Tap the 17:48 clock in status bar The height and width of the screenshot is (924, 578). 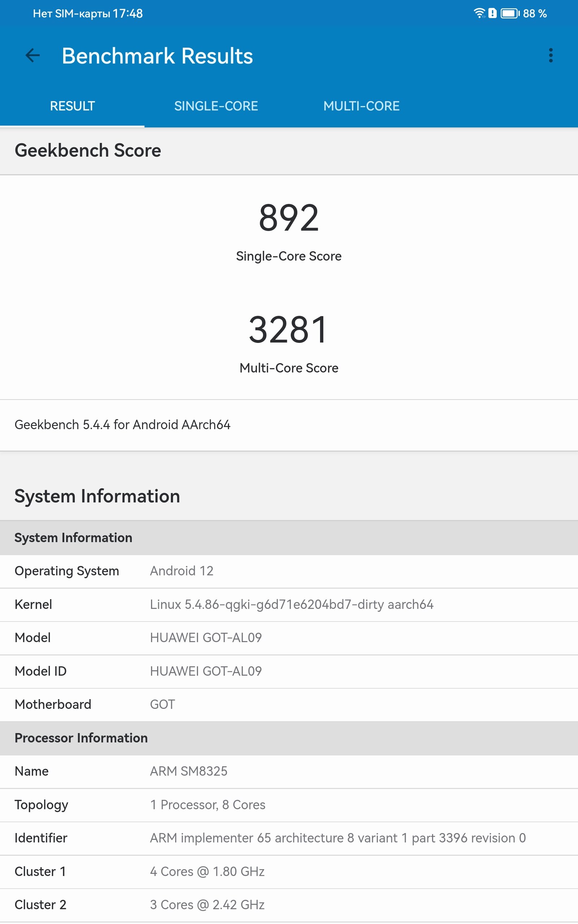[x=128, y=13]
